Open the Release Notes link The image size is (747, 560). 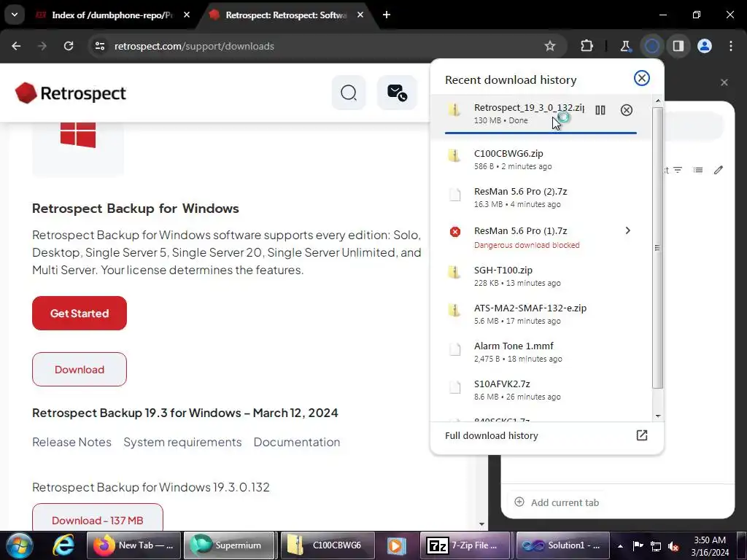point(72,443)
